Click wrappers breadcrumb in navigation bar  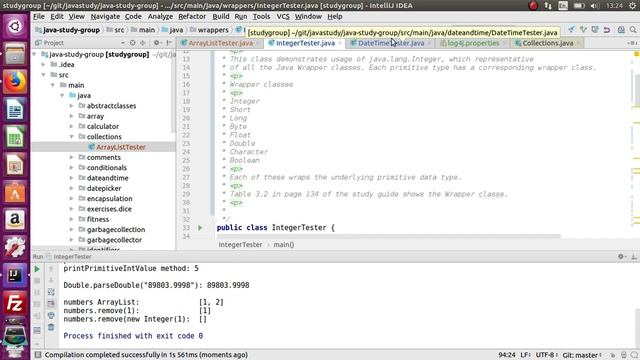click(213, 30)
